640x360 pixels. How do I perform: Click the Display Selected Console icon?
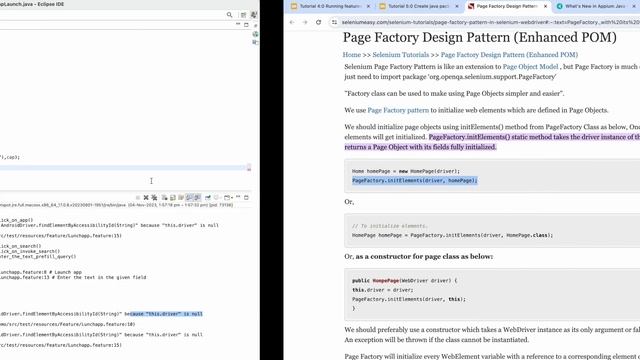pos(217,198)
